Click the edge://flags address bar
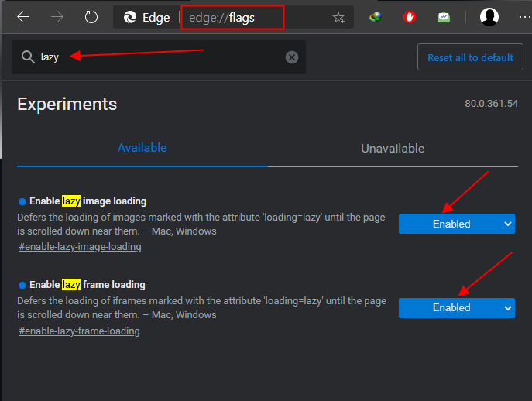The height and width of the screenshot is (401, 532). [x=232, y=17]
